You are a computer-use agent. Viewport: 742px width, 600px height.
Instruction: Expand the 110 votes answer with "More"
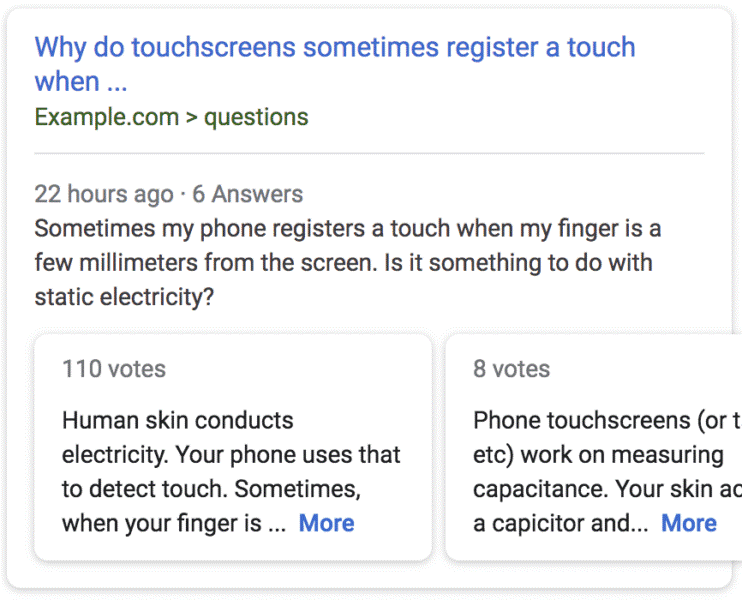[326, 523]
